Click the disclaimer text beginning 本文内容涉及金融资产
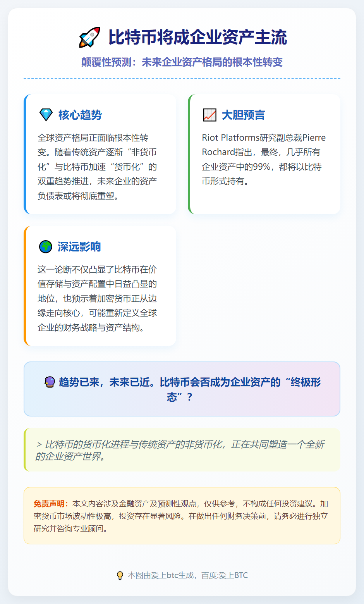Viewport: 364px width, 604px height. (x=181, y=516)
